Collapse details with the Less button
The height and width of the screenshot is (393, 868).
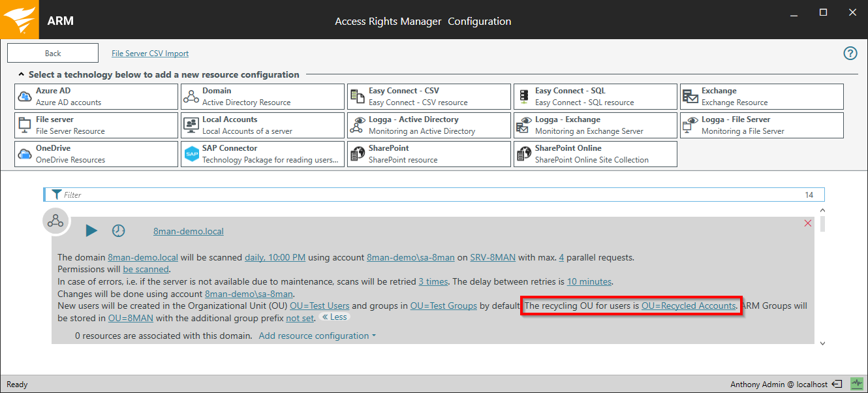click(x=334, y=317)
